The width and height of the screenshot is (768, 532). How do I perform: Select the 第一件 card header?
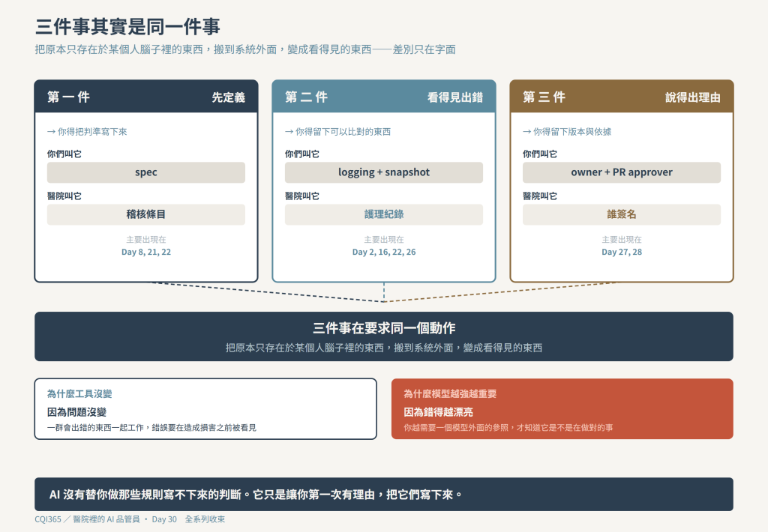[146, 97]
